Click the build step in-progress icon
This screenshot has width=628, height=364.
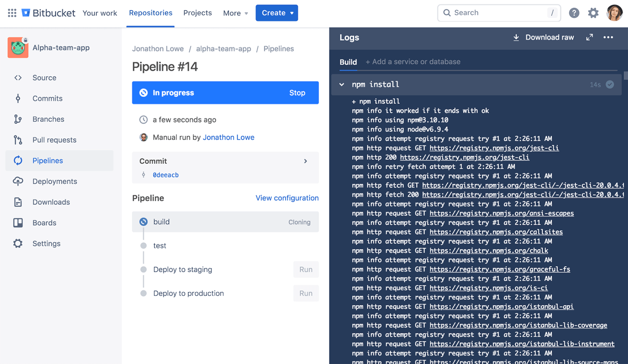144,222
